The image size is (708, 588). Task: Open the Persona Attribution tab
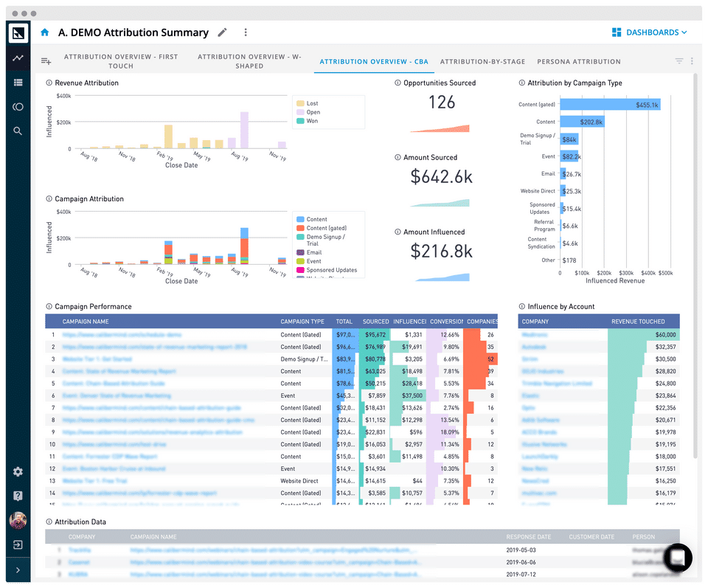pyautogui.click(x=579, y=61)
